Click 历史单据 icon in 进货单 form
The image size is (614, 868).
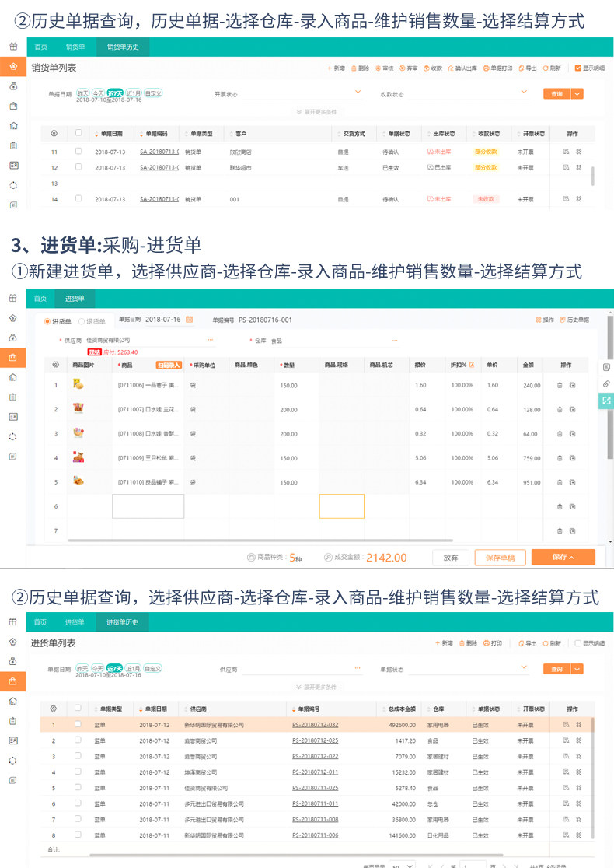pyautogui.click(x=563, y=320)
